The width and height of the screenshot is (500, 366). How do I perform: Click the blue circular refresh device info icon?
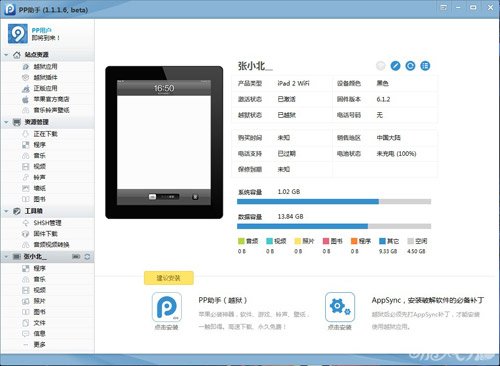(410, 66)
